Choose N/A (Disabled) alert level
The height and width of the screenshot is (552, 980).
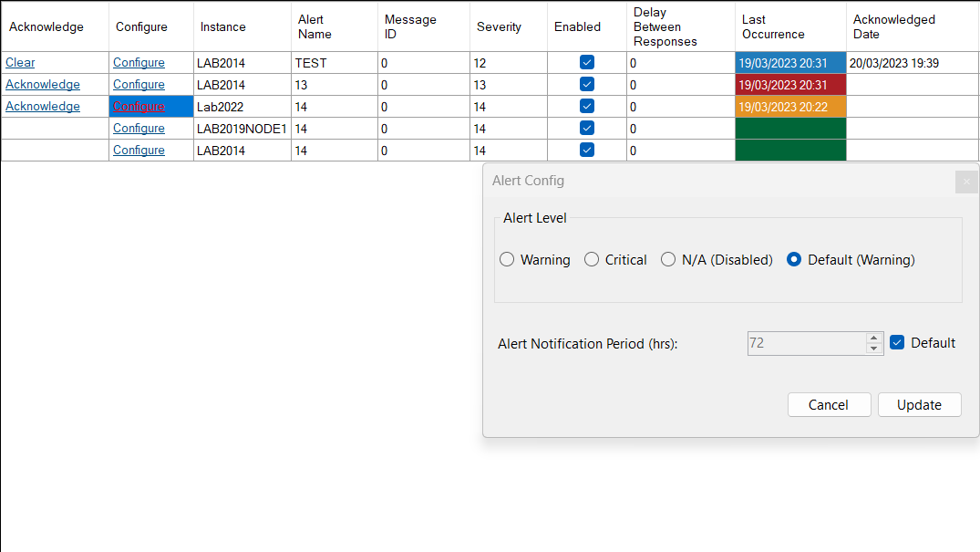tap(668, 259)
